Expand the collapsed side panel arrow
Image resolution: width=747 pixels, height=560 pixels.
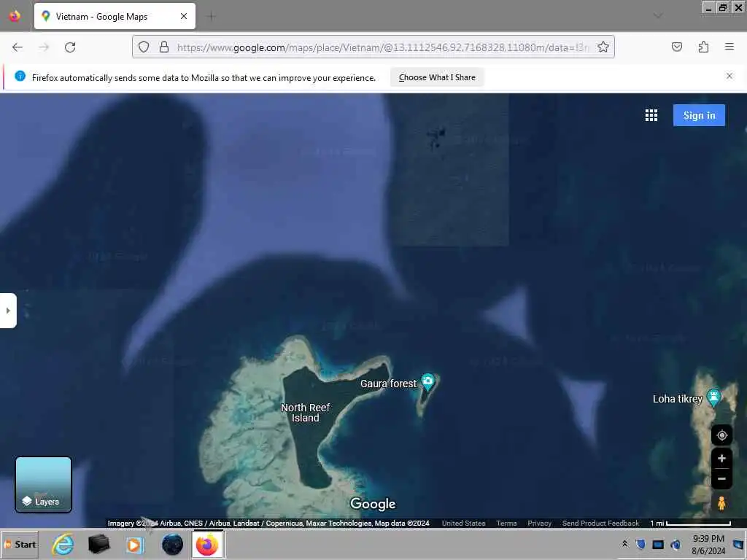pyautogui.click(x=8, y=311)
